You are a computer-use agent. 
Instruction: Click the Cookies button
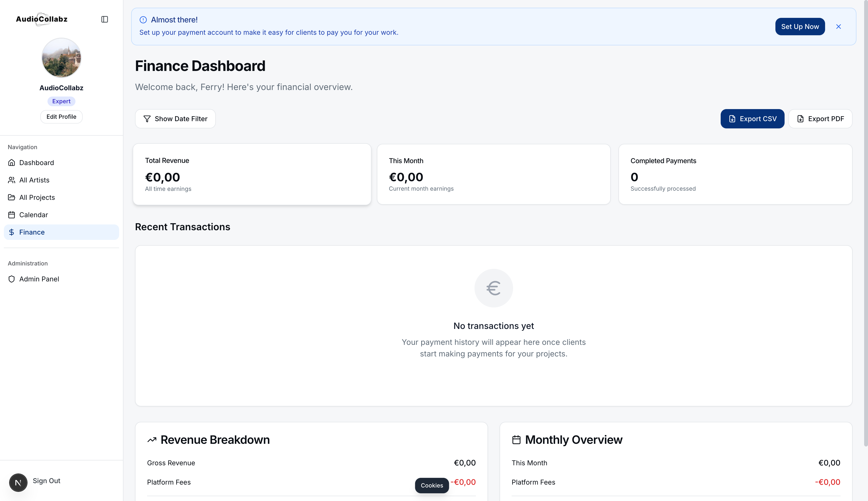(x=432, y=485)
